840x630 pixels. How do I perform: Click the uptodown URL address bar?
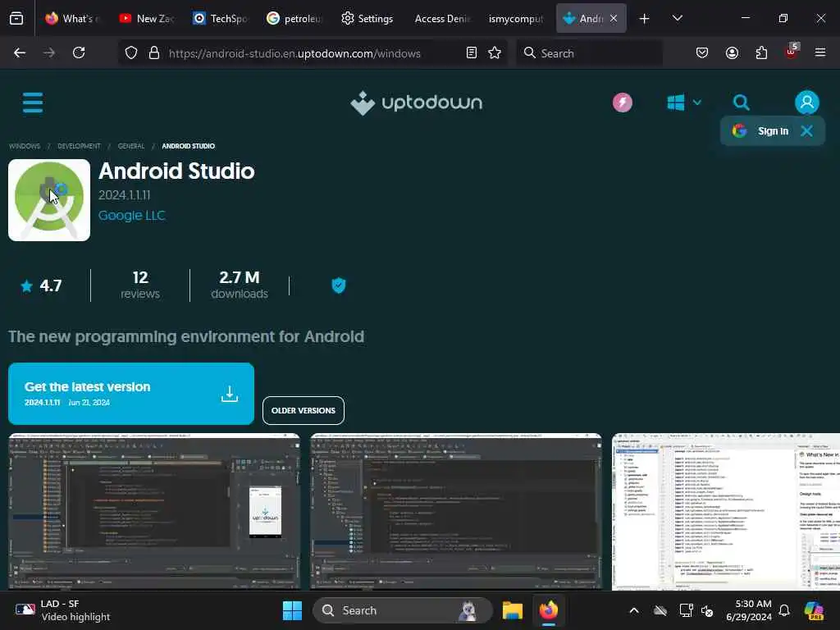pos(294,53)
